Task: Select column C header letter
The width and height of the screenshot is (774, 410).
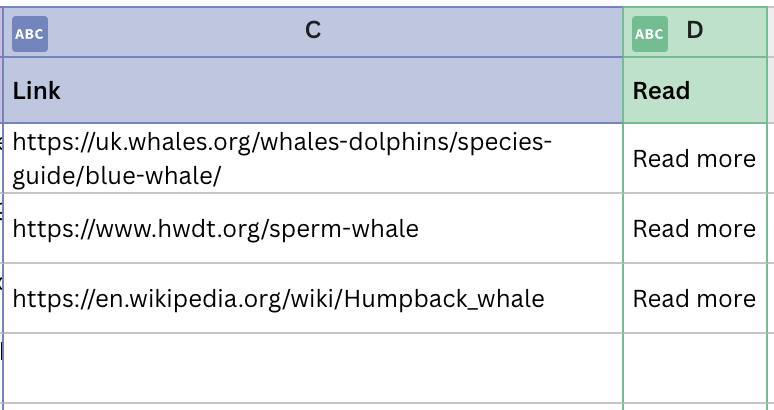Action: click(313, 31)
